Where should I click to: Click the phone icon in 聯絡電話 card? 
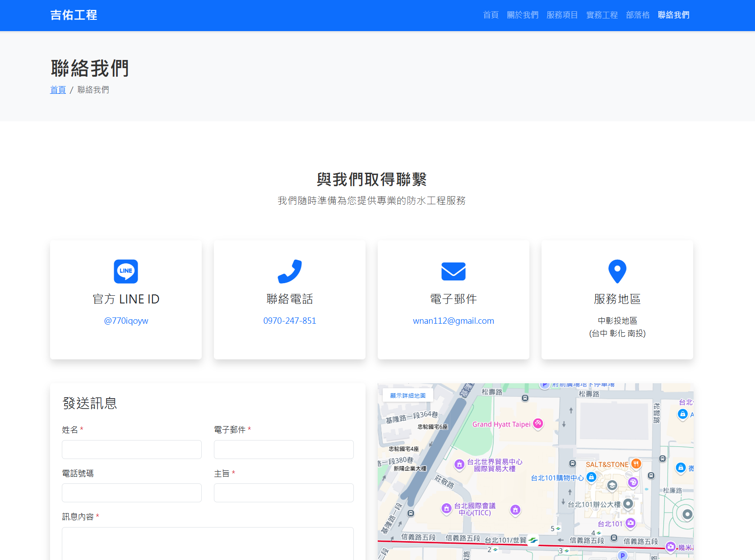click(x=289, y=271)
